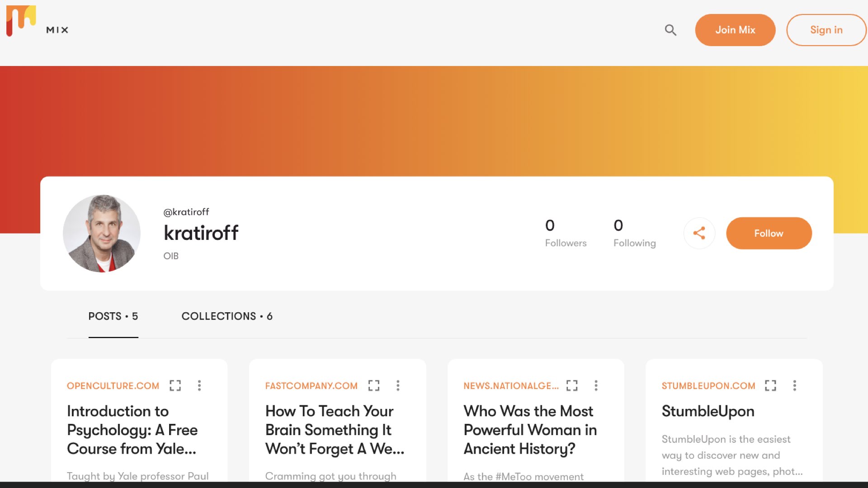This screenshot has height=488, width=868.
Task: Open the FASTCOMPANY.COM source link
Action: tap(311, 386)
